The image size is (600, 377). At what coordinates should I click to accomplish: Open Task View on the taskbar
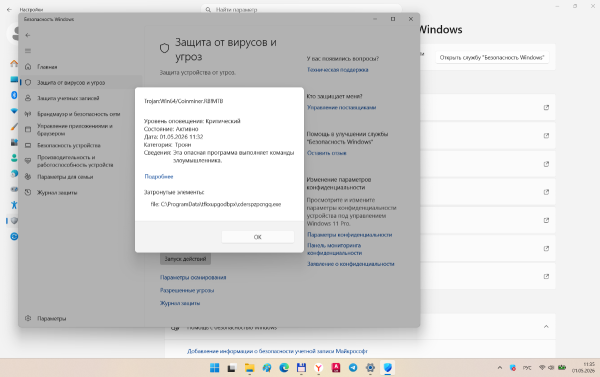[x=232, y=368]
